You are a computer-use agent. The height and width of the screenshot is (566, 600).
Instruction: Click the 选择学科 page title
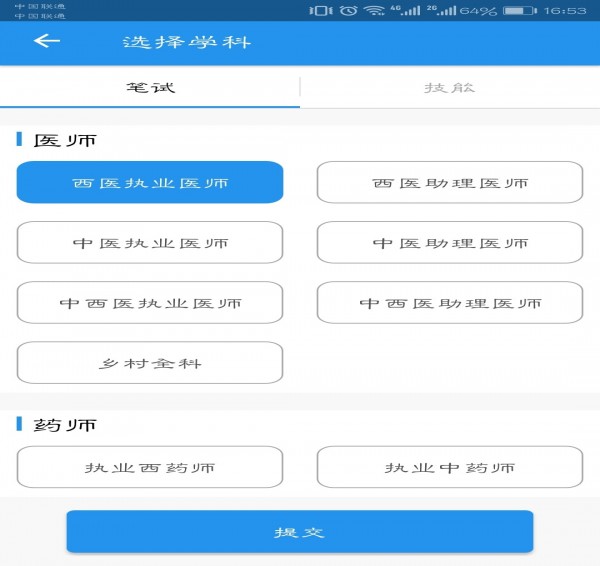pos(187,42)
